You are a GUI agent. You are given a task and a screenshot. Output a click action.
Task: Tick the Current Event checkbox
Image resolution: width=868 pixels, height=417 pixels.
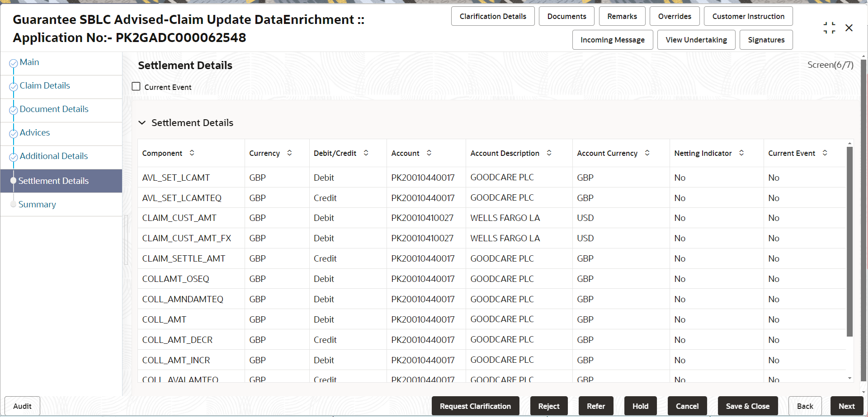click(x=136, y=86)
